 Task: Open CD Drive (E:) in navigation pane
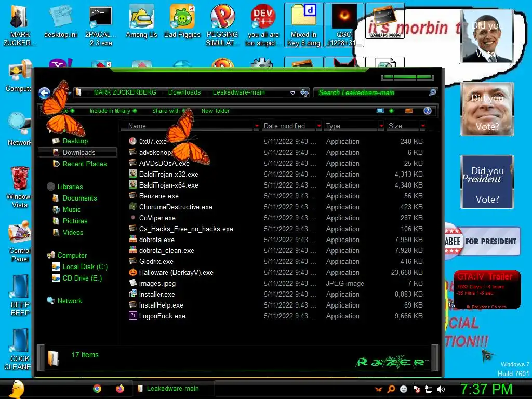[82, 278]
